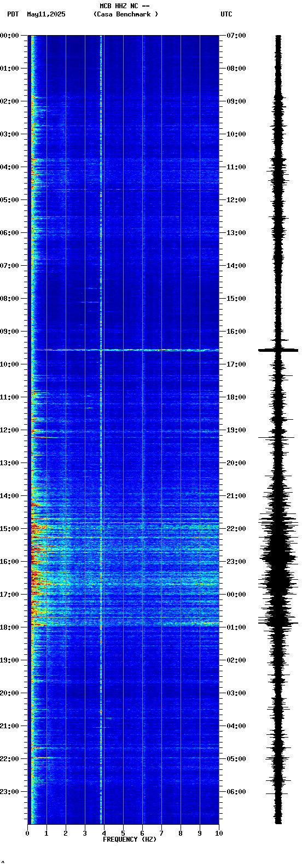Select the May11,2025 date label

pos(46,14)
